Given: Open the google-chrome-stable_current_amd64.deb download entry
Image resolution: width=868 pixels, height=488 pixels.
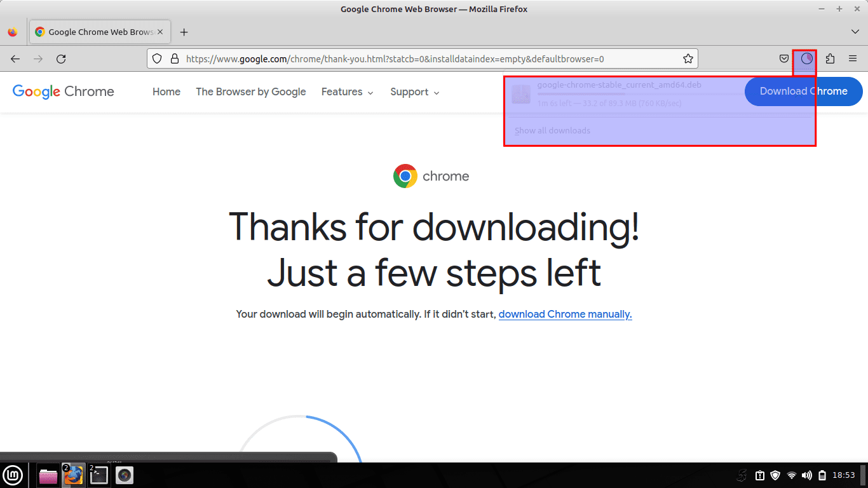Looking at the screenshot, I should tap(660, 94).
